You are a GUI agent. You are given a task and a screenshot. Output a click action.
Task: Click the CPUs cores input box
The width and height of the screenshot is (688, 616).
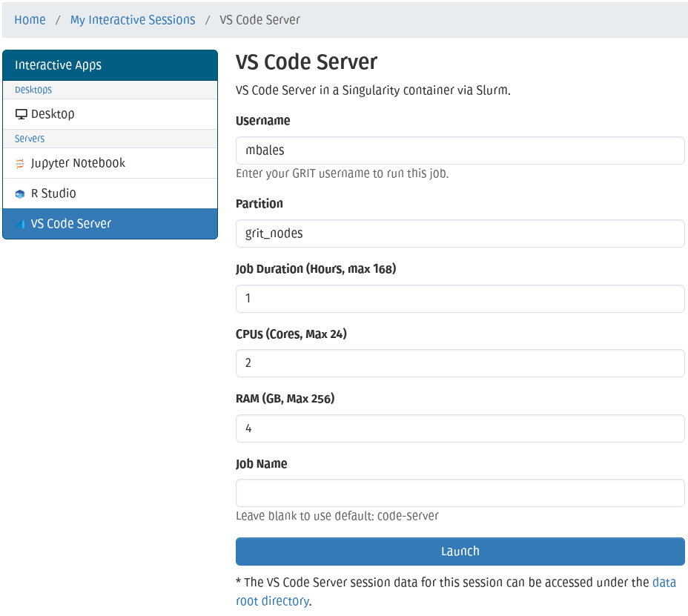click(x=460, y=363)
